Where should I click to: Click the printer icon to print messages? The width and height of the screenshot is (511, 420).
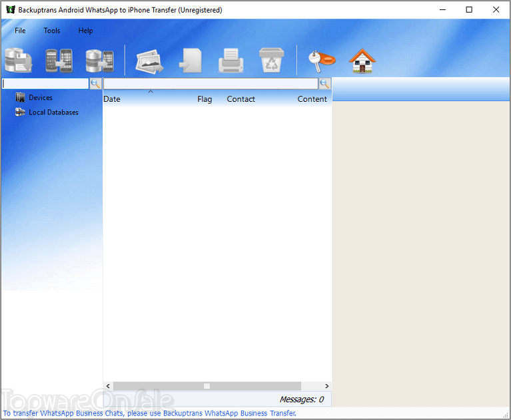231,61
